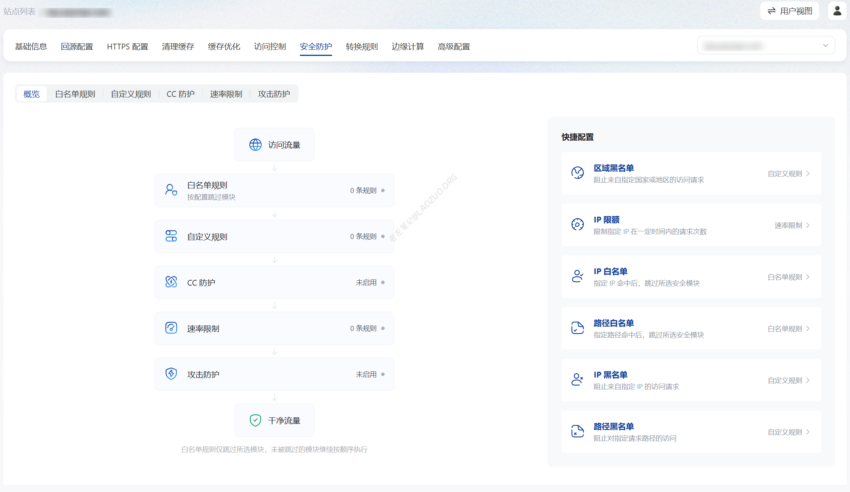Click 访问流量 label
850x492 pixels.
tap(284, 145)
